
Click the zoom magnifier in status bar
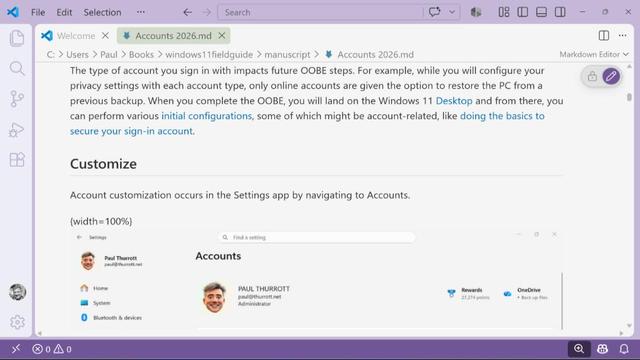pyautogui.click(x=579, y=349)
